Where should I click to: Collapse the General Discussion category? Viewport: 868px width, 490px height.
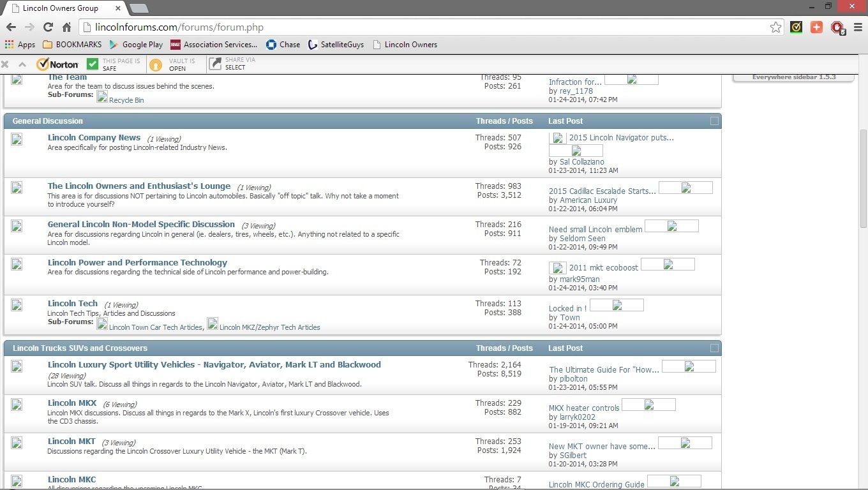point(714,121)
